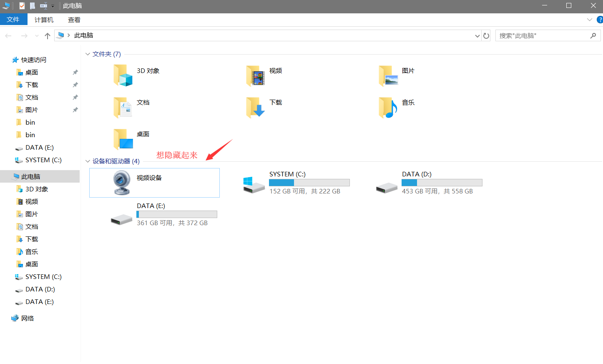The width and height of the screenshot is (603, 364).
Task: Open the 3D 对象 folder icon
Action: [x=123, y=75]
